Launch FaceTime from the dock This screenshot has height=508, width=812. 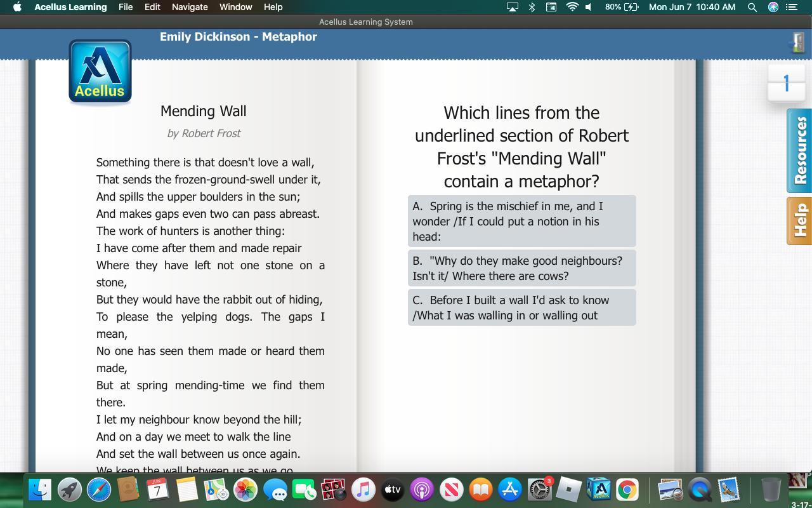304,490
